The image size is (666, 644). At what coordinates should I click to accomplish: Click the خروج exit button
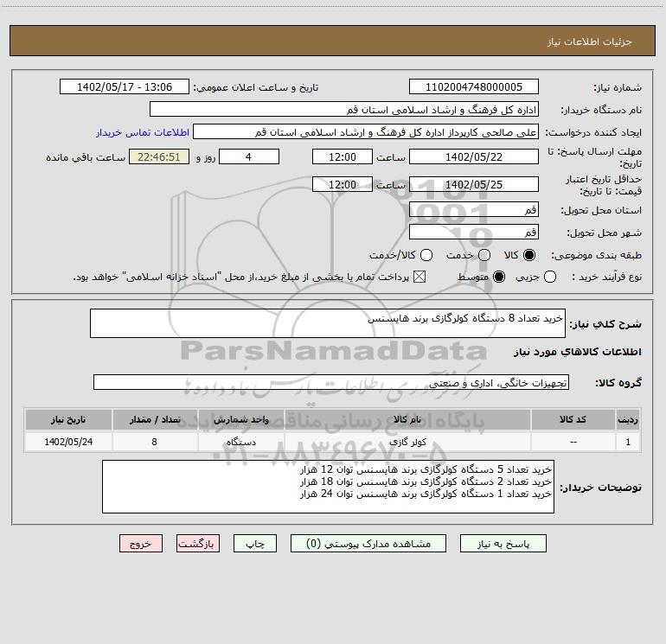[x=141, y=544]
